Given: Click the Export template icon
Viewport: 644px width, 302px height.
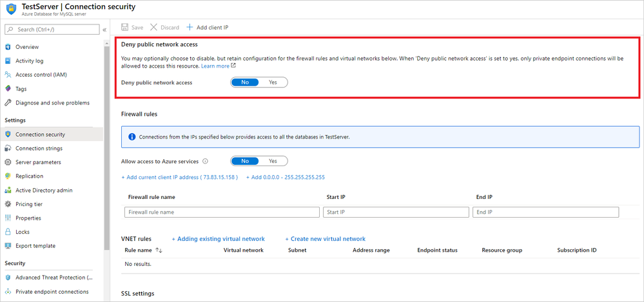Looking at the screenshot, I should 7,246.
